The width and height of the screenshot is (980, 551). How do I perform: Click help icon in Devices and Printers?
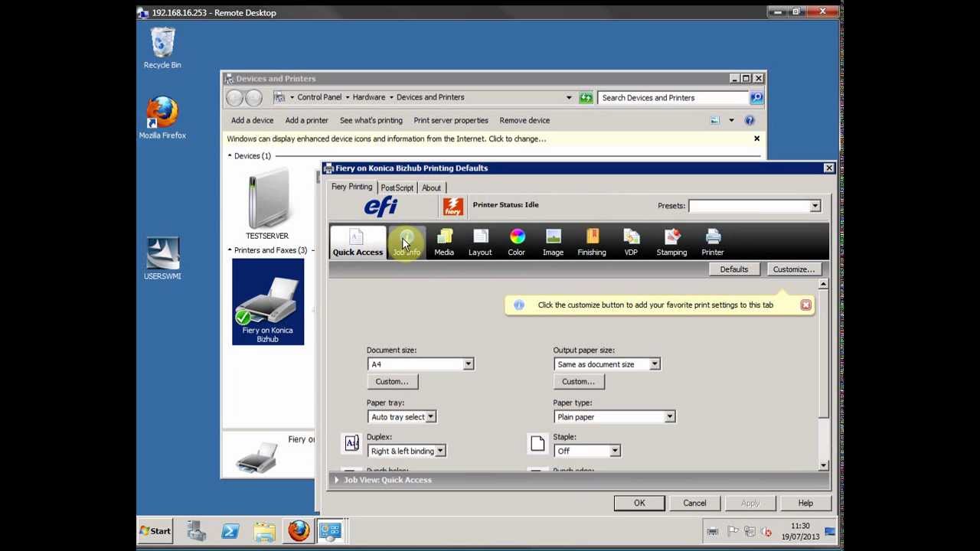pyautogui.click(x=750, y=120)
